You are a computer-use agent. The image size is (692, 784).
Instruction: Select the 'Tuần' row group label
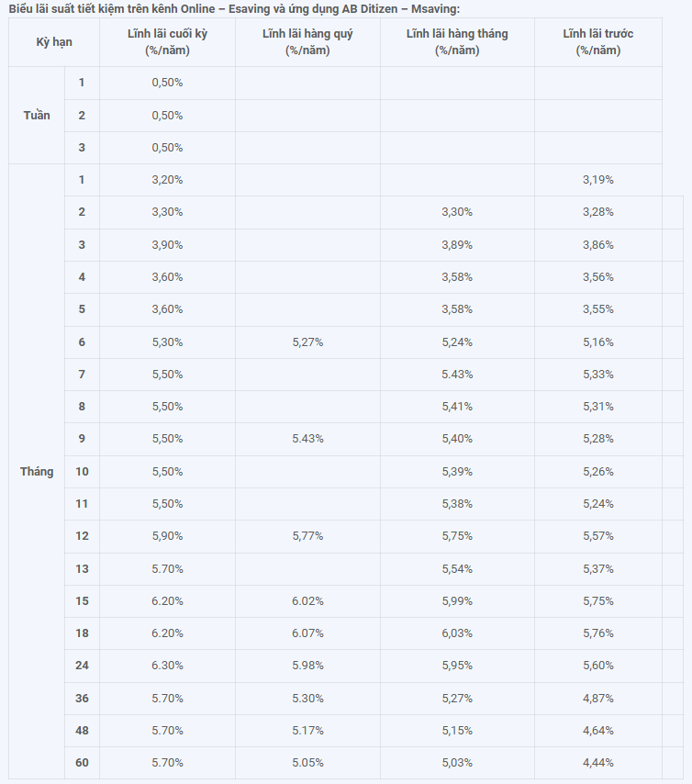click(37, 116)
